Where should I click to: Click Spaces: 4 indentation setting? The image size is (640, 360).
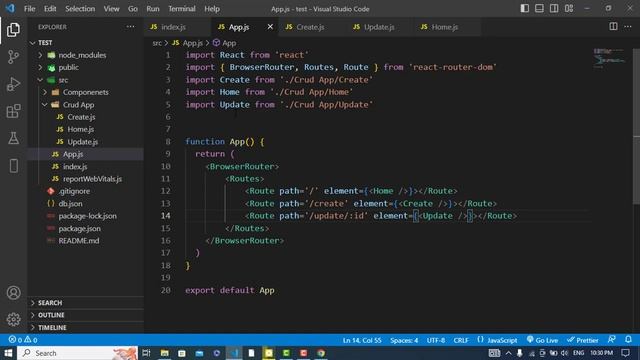coord(404,340)
